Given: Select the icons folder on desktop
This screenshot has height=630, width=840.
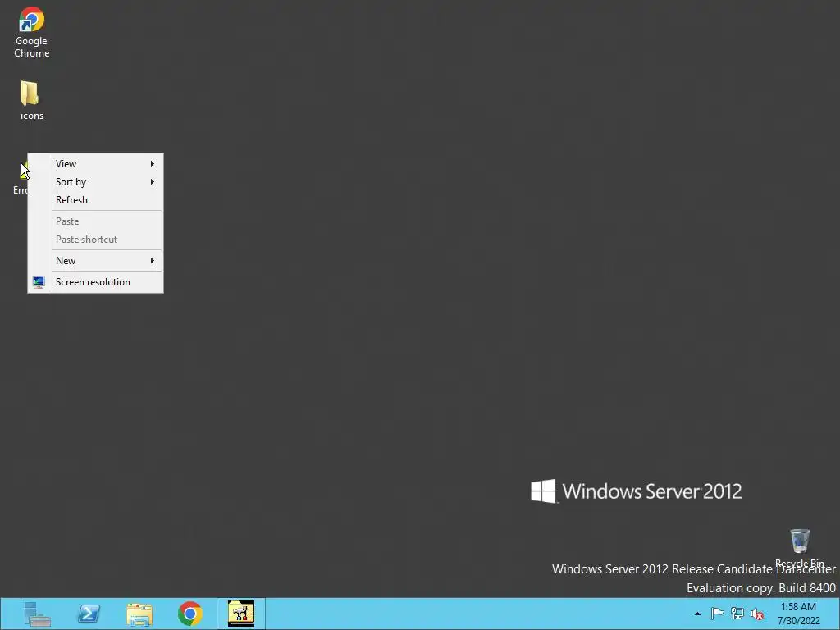Looking at the screenshot, I should coord(31,101).
